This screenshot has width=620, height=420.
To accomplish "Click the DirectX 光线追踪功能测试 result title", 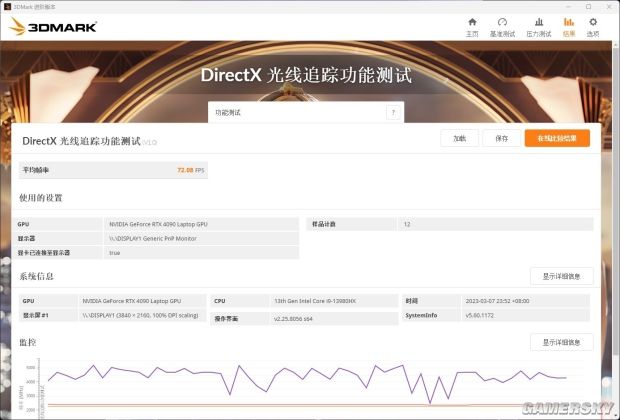I will [x=81, y=141].
